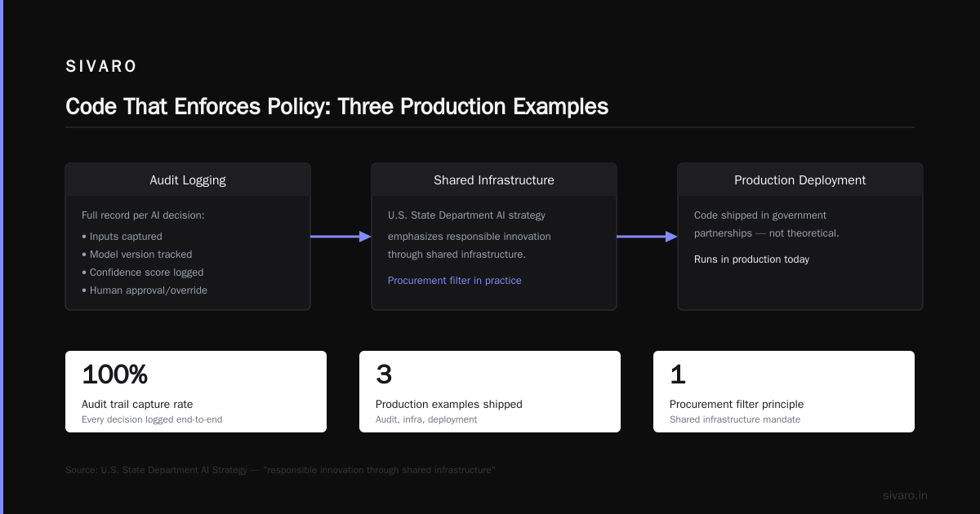Click 'Production examples shipped' label
This screenshot has height=514, width=980.
pos(449,405)
